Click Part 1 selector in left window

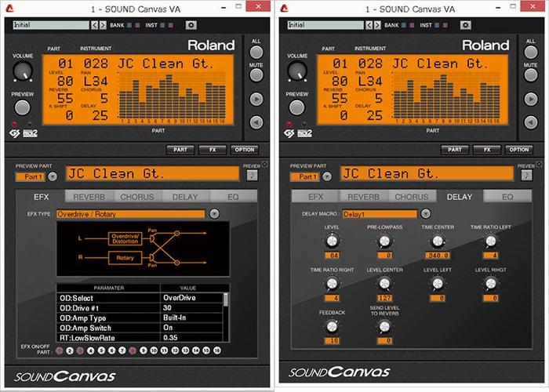coord(30,176)
